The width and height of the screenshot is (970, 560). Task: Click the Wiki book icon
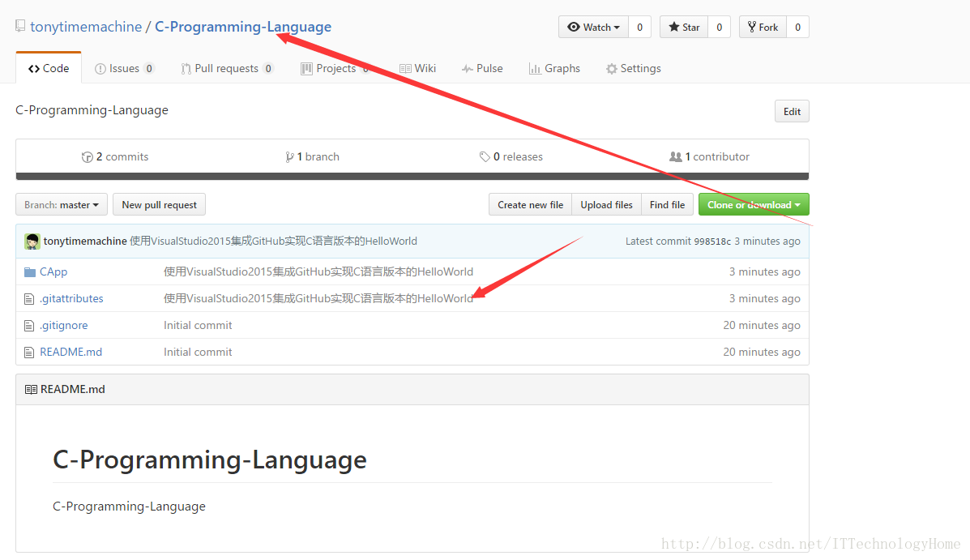click(x=405, y=69)
